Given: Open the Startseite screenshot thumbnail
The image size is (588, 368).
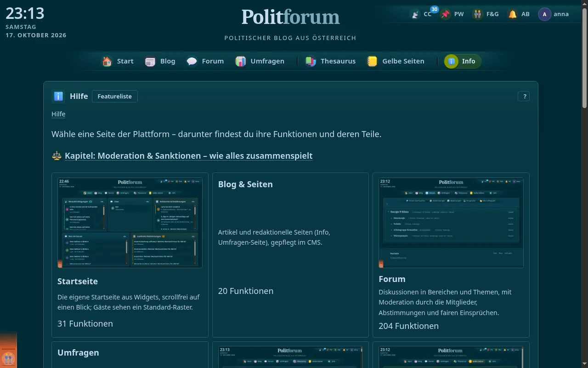Looking at the screenshot, I should pyautogui.click(x=130, y=223).
